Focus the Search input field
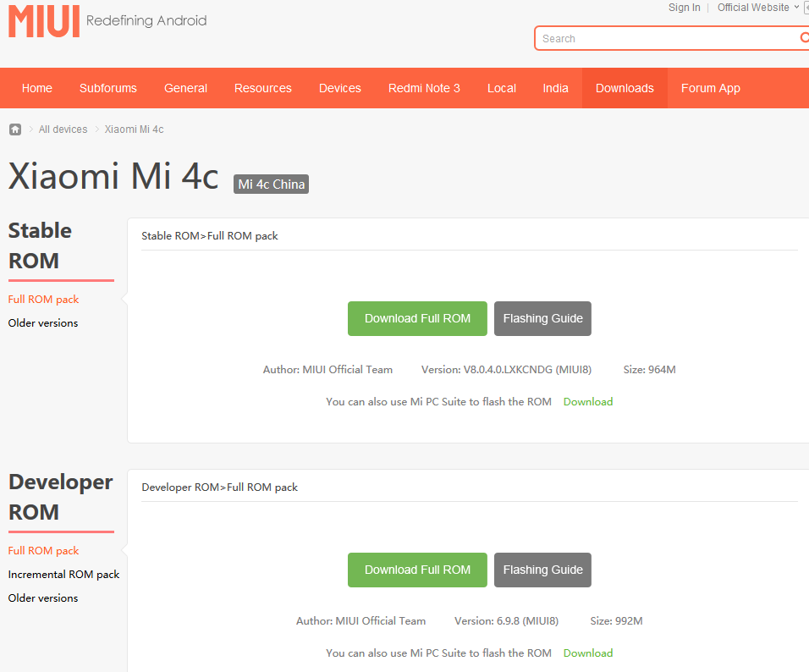Viewport: 809px width, 672px height. click(x=664, y=38)
